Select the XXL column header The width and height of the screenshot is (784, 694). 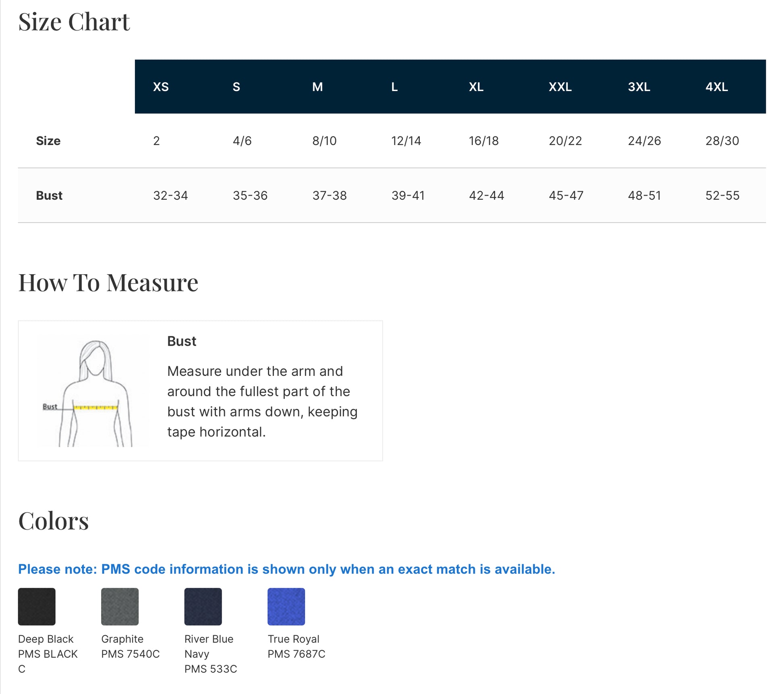point(560,87)
